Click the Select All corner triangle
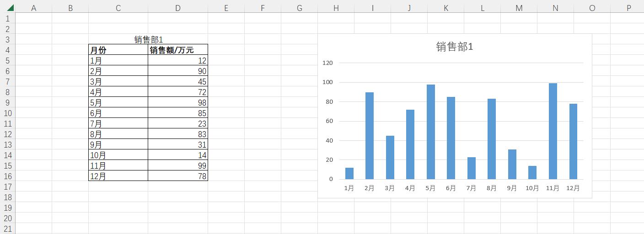 tap(10, 8)
